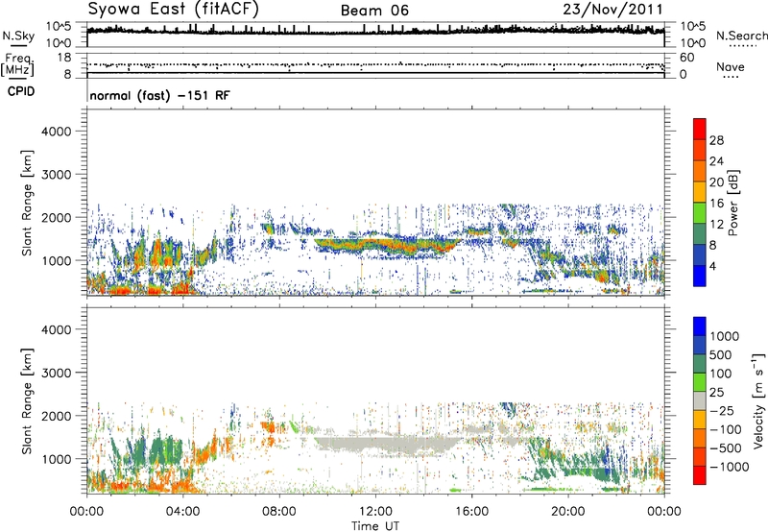Click the 'Velocity [m s-1]' colorbar label
Screen dimensions: 768x532
click(x=758, y=400)
